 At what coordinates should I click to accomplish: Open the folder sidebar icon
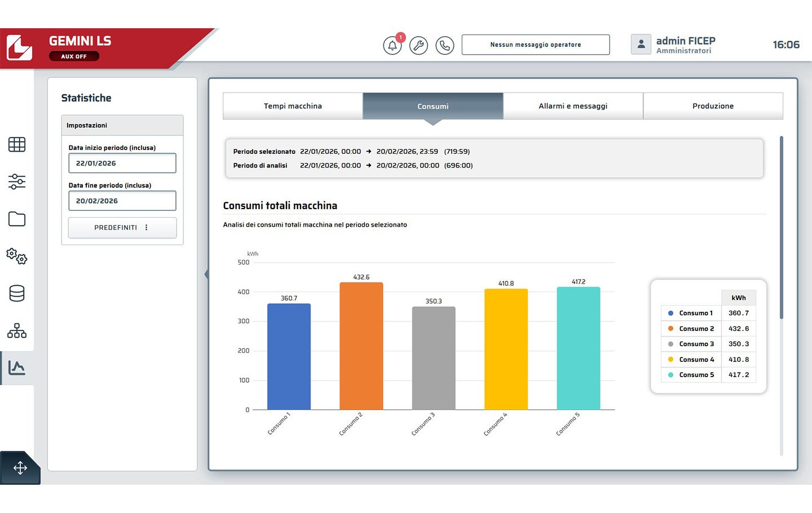[17, 219]
